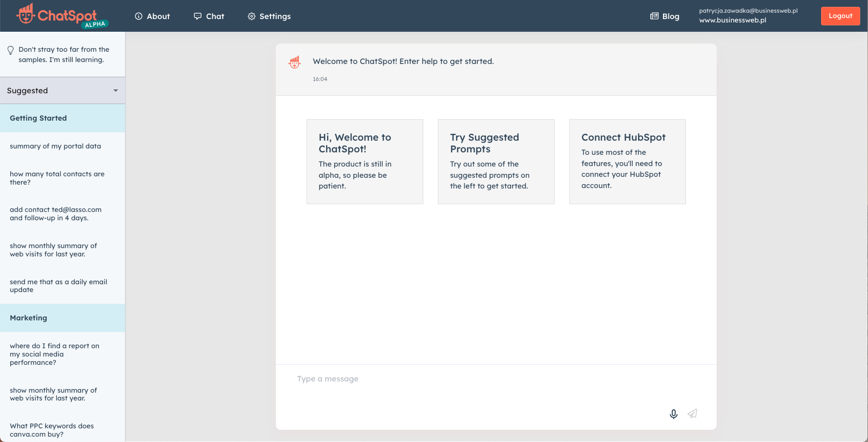
Task: Click the 'Hi, Welcome to ChatSpot!' card
Action: 365,162
